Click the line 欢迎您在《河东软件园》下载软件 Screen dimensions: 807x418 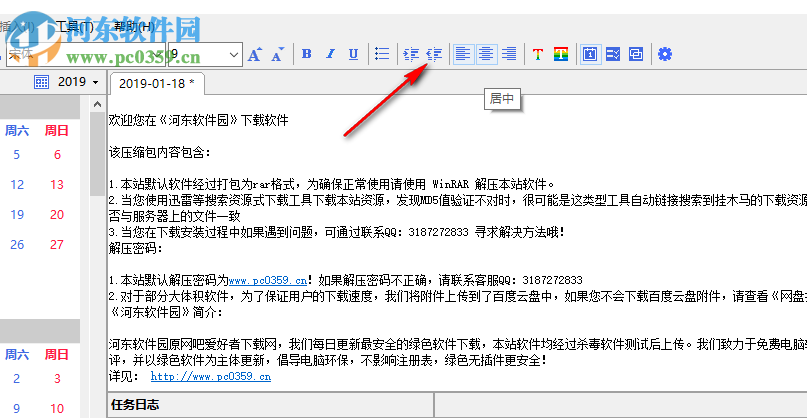click(x=199, y=120)
